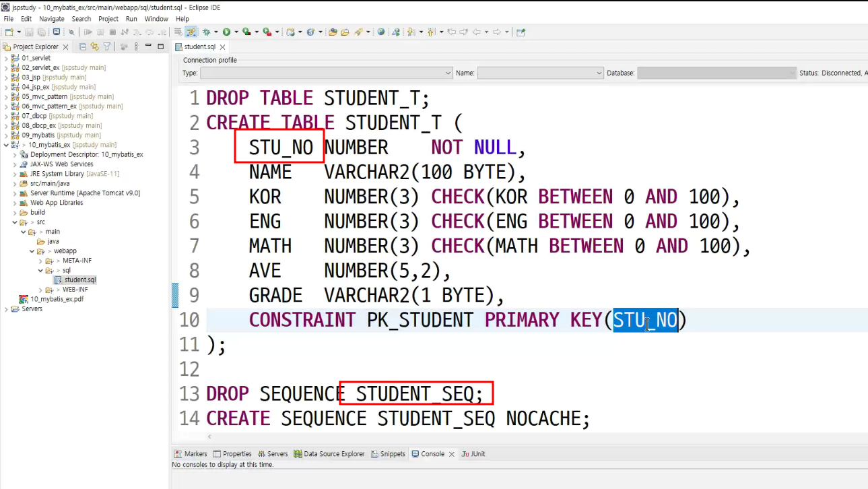Switch to the bottom Servers tab
Screen dimensions: 868x489
pyautogui.click(x=273, y=454)
